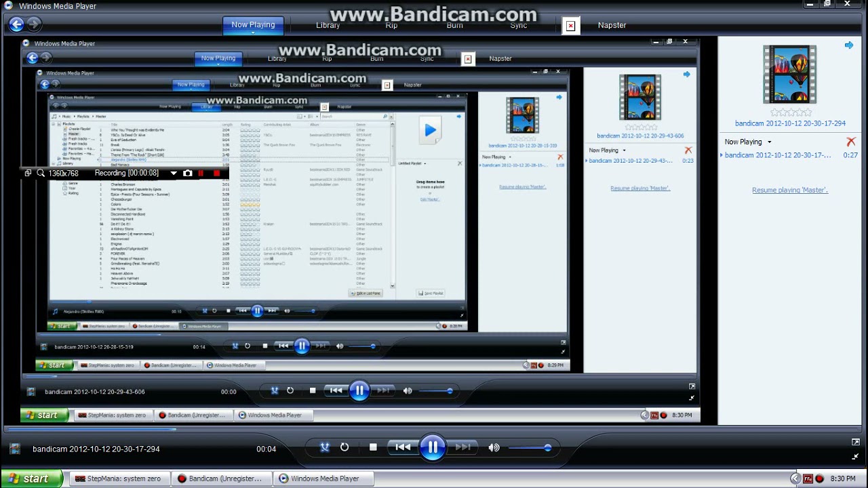Screen dimensions: 868x488
Task: Click balloon thumbnail above 20-29-43-606 link
Action: (639, 98)
